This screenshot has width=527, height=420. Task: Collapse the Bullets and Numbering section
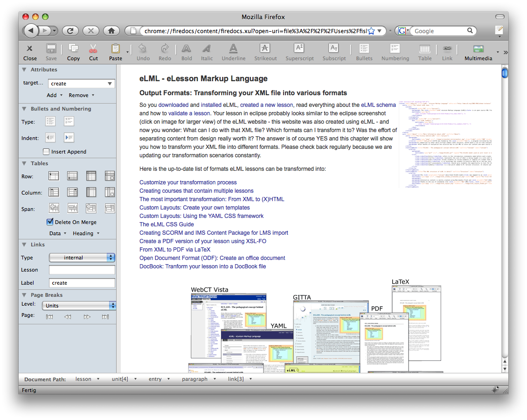coord(24,109)
